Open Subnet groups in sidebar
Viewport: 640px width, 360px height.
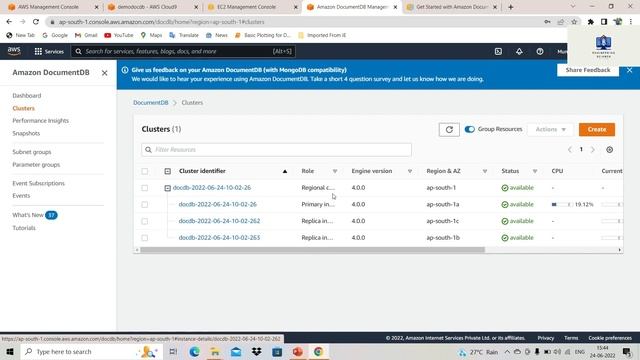tap(32, 152)
